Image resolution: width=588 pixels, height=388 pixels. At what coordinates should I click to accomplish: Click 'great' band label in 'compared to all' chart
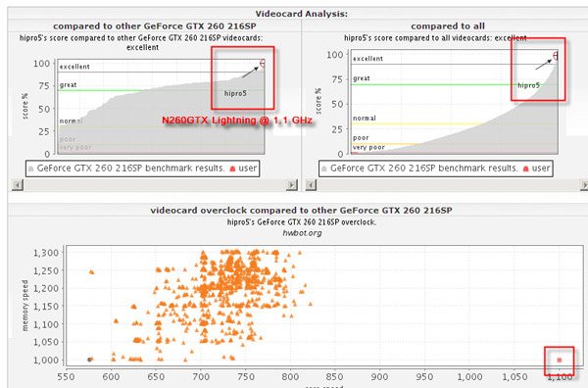point(362,78)
